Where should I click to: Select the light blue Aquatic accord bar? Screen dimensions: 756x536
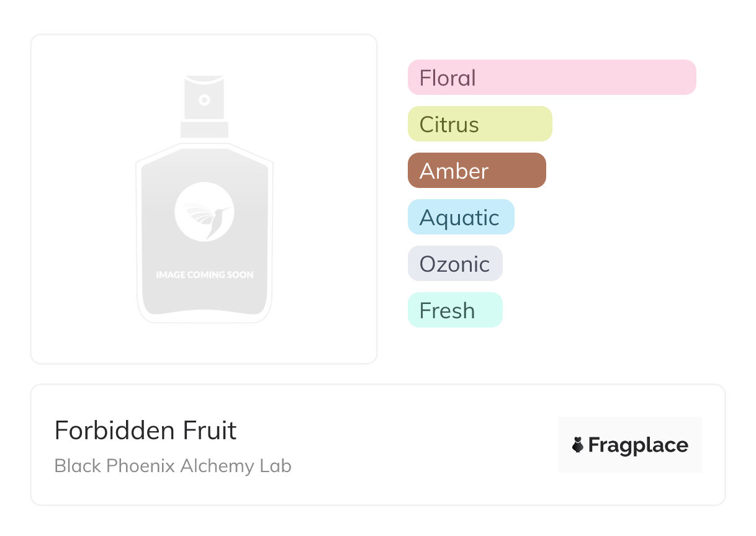click(x=461, y=217)
